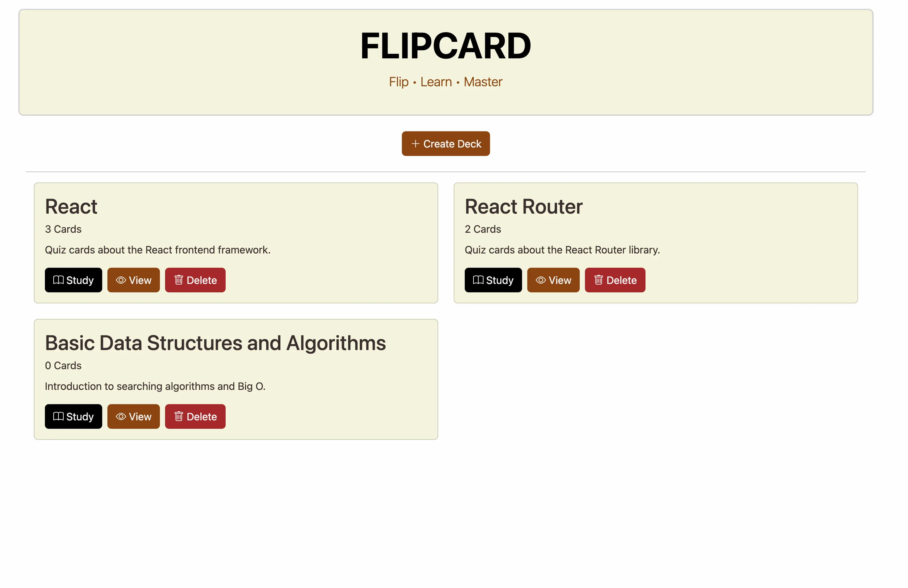This screenshot has width=908, height=588.
Task: Delete the Basic Data Structures and Algorithms deck
Action: pyautogui.click(x=195, y=416)
